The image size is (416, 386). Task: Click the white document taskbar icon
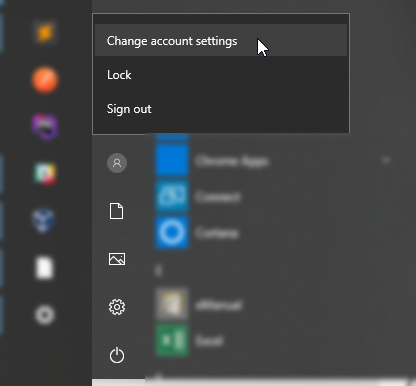point(44,268)
